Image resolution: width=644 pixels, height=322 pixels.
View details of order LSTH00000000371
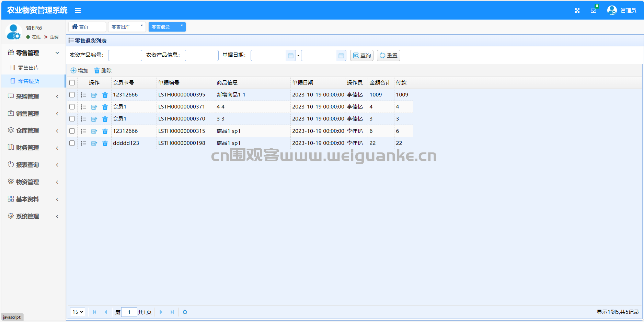[x=83, y=107]
